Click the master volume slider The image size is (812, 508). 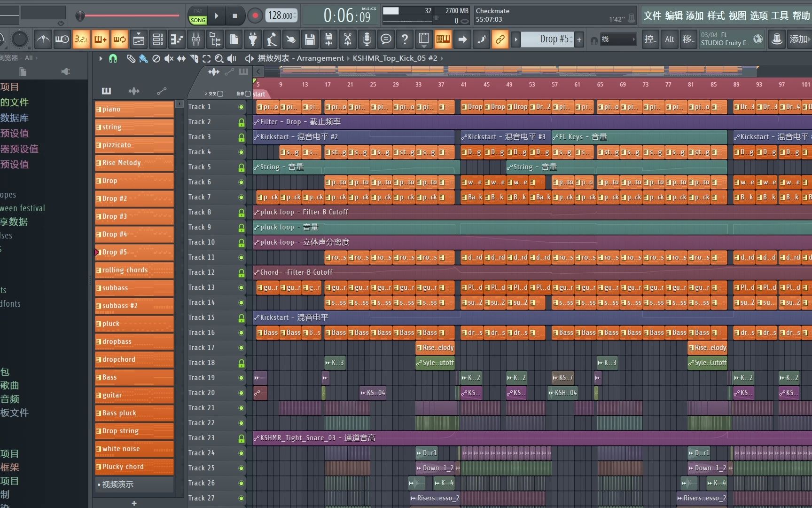click(128, 16)
